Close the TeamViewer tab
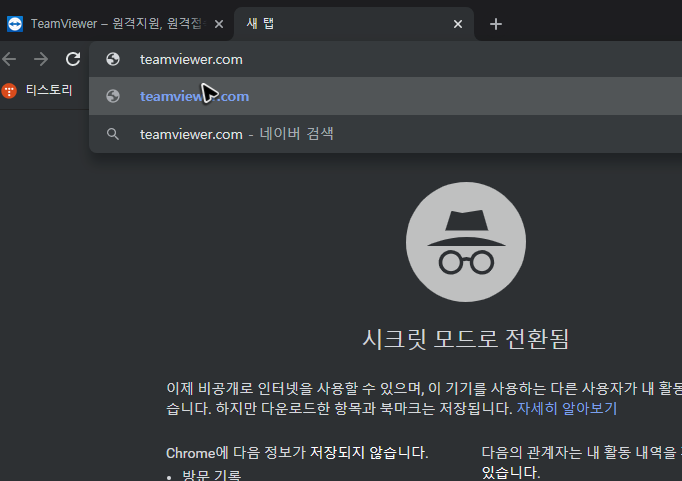Image resolution: width=682 pixels, height=481 pixels. point(219,24)
